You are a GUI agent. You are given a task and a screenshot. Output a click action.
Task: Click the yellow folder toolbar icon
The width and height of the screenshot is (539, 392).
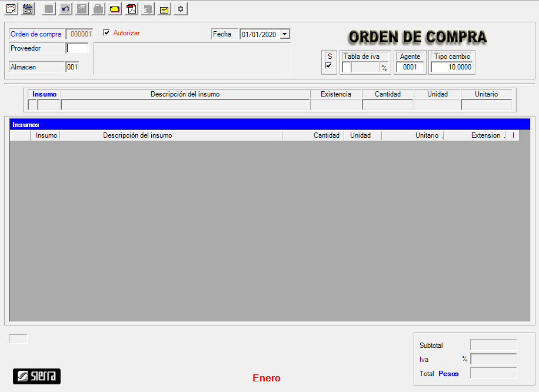115,9
